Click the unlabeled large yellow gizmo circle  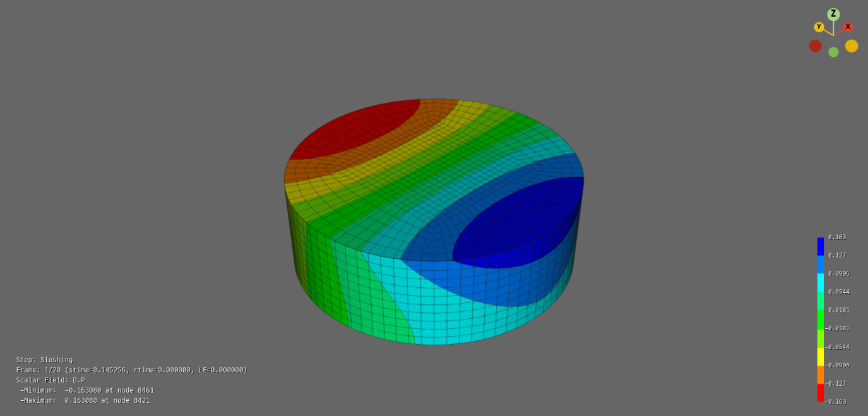pyautogui.click(x=852, y=46)
